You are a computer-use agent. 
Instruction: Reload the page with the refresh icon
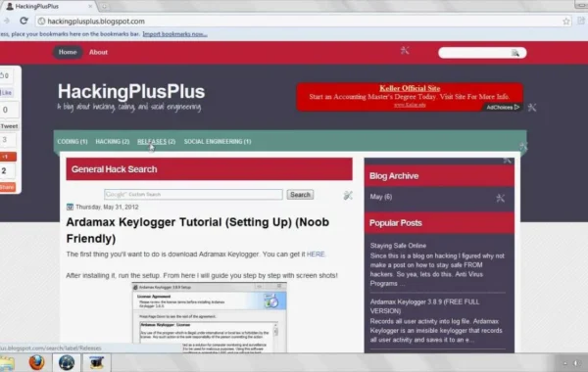pos(24,21)
